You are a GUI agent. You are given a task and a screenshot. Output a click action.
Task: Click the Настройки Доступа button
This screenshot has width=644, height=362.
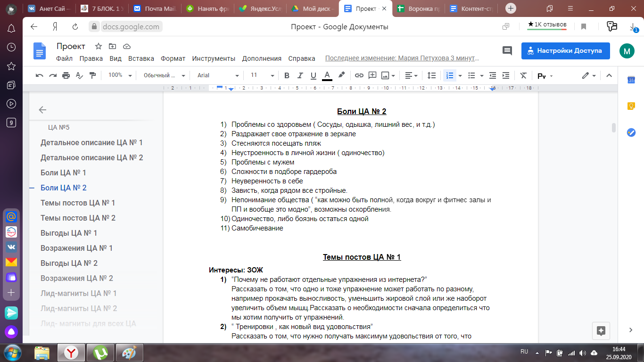[x=565, y=51]
